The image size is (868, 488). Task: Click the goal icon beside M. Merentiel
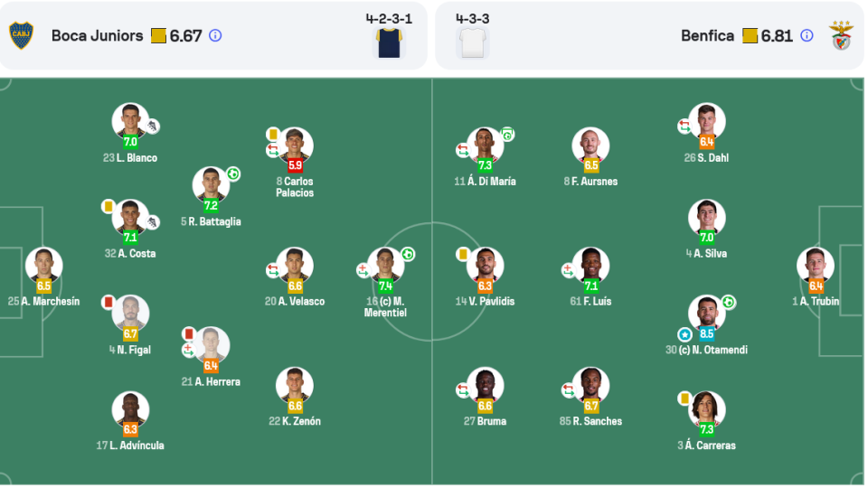pyautogui.click(x=408, y=255)
